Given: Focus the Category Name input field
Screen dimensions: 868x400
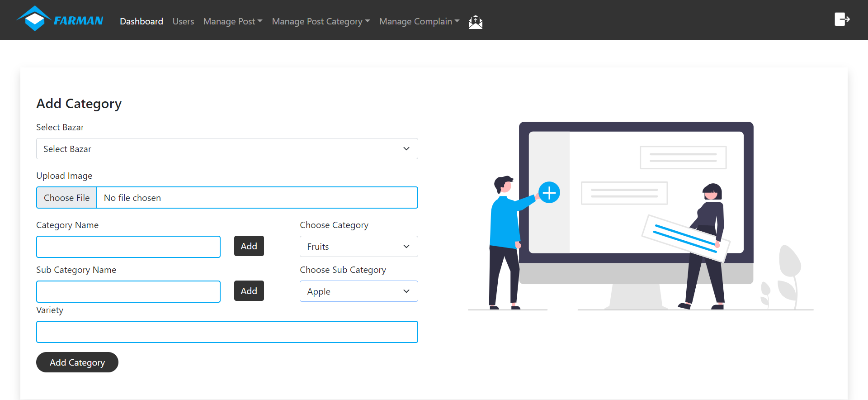Looking at the screenshot, I should coord(128,247).
